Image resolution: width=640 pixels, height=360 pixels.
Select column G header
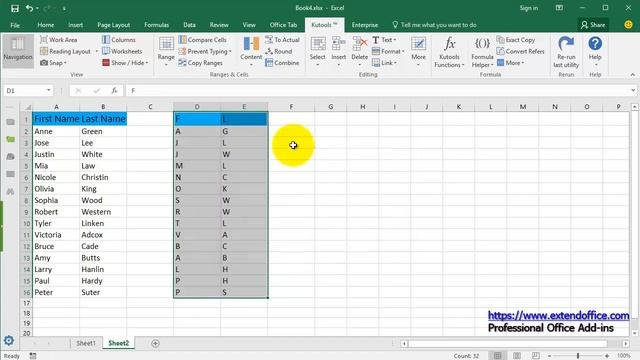coord(331,107)
